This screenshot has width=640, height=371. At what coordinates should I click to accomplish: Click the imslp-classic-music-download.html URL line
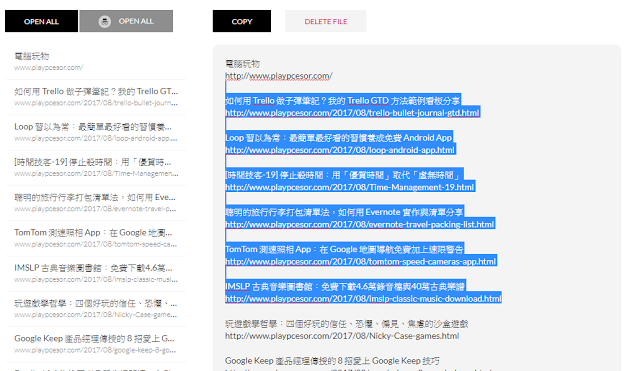363,298
